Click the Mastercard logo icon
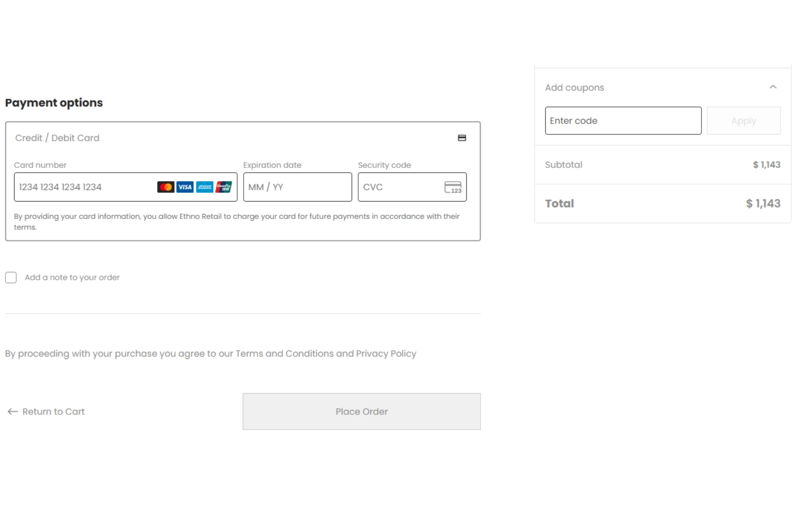 165,187
